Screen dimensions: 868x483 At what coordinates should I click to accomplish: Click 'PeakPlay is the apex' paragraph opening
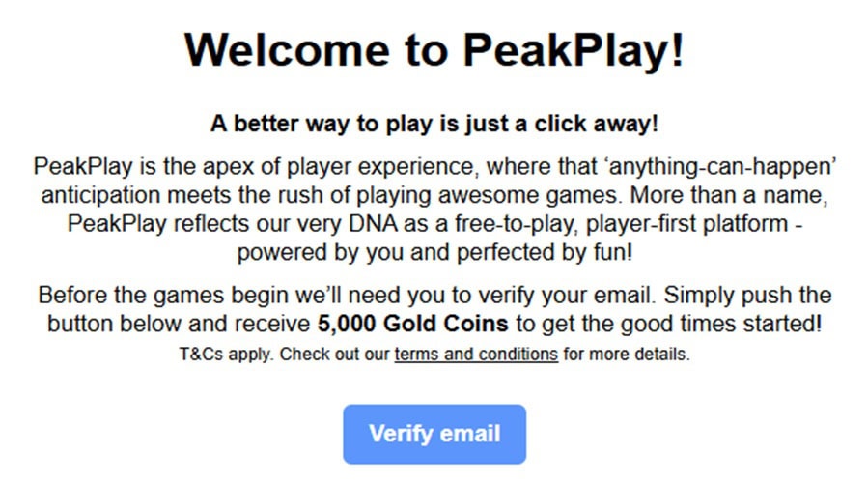(x=132, y=166)
